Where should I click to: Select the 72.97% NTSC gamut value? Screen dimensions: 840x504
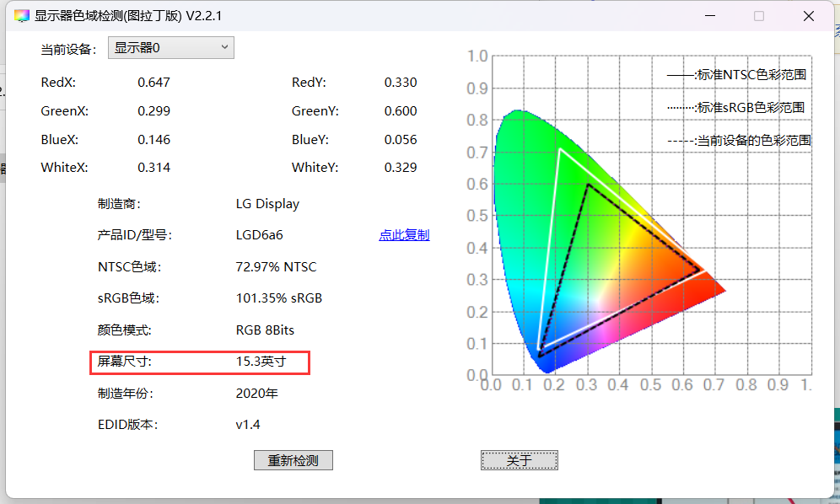tap(276, 267)
